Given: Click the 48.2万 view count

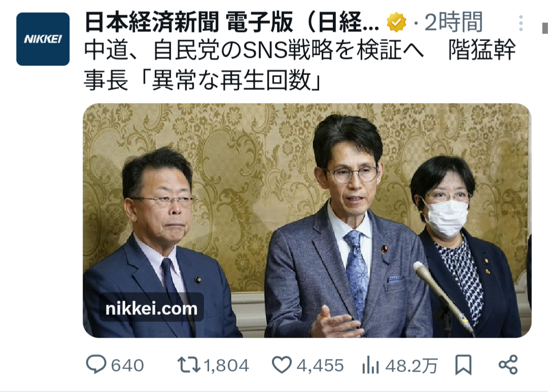Looking at the screenshot, I should pos(412,366).
